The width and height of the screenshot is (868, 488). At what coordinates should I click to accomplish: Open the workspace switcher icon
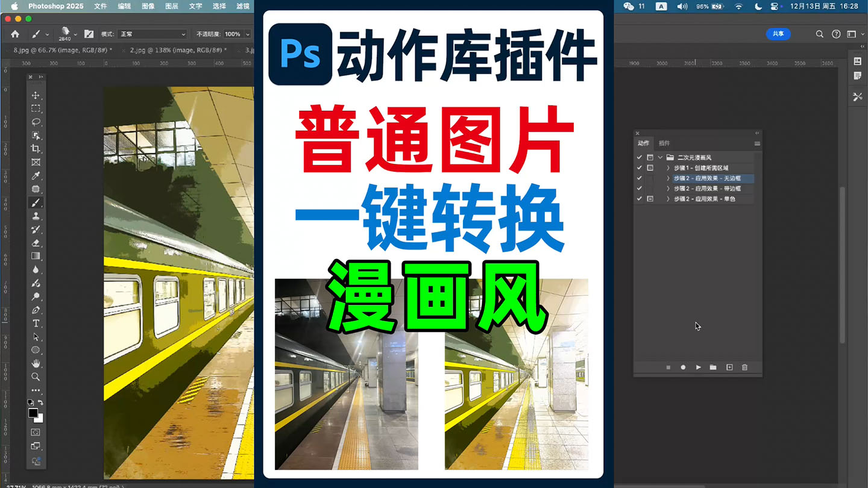852,34
